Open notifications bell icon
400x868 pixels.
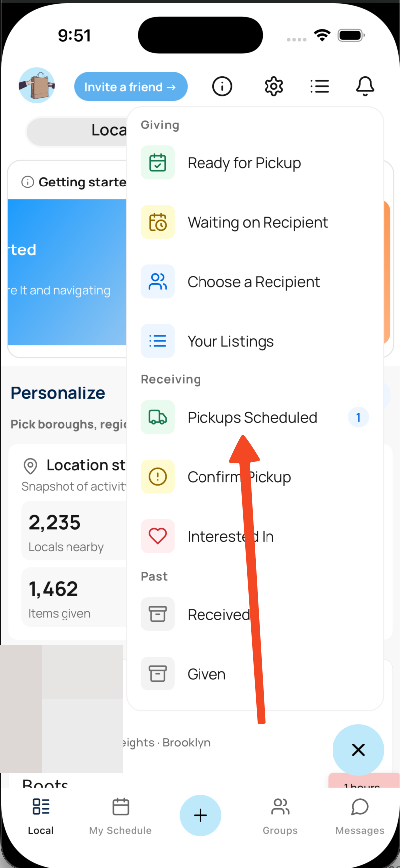click(365, 87)
